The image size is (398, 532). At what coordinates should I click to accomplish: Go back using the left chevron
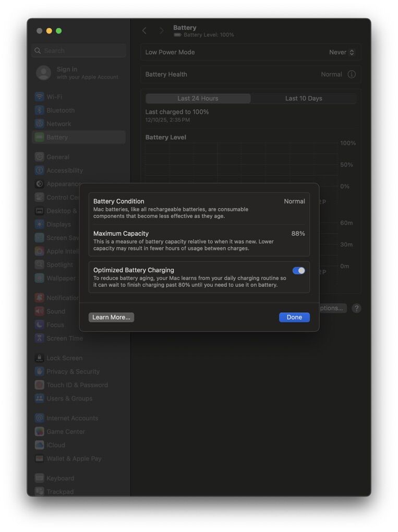[x=144, y=31]
